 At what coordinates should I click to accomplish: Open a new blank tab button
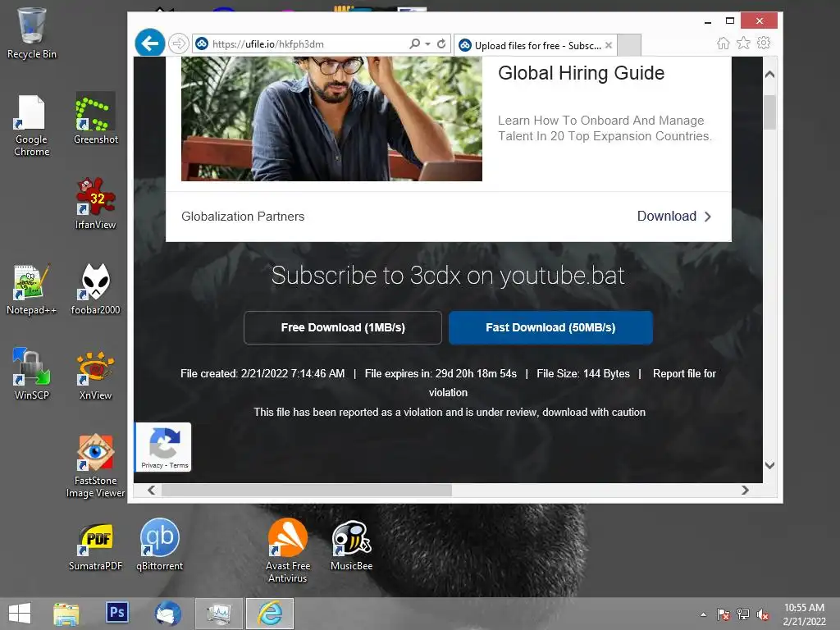(x=629, y=46)
